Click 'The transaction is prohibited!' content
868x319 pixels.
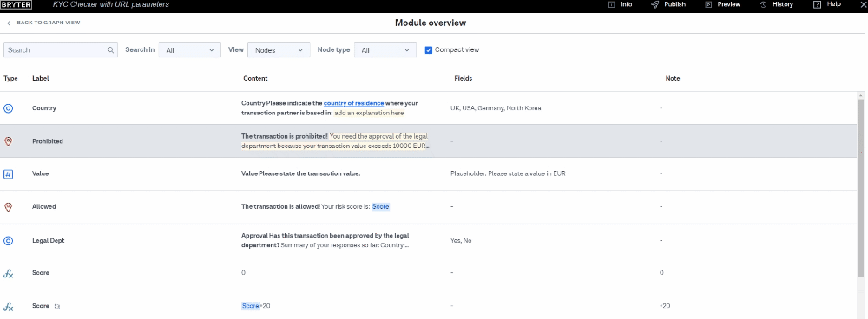(x=285, y=136)
